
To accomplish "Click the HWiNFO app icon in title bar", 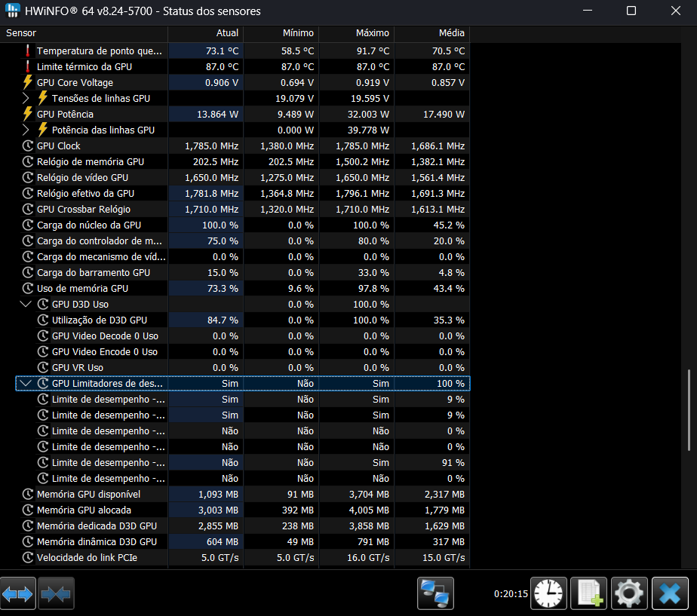I will 12,11.
